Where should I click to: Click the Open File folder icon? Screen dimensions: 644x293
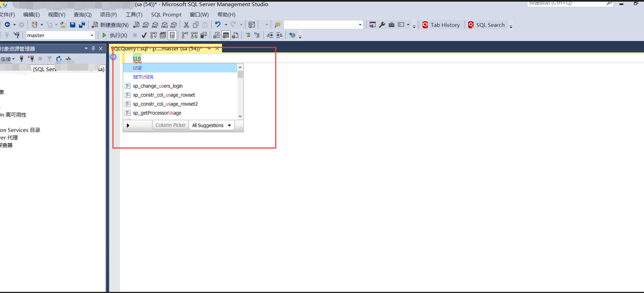(x=63, y=25)
